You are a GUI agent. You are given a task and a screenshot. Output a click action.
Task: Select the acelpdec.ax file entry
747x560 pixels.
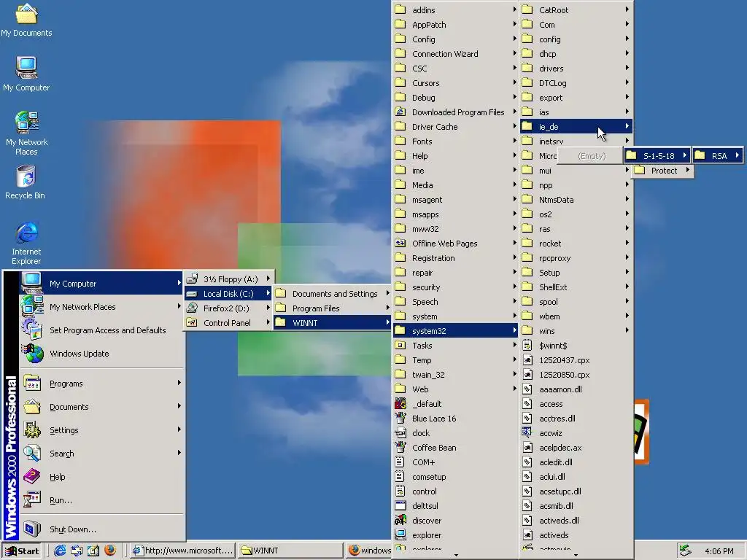[576, 448]
